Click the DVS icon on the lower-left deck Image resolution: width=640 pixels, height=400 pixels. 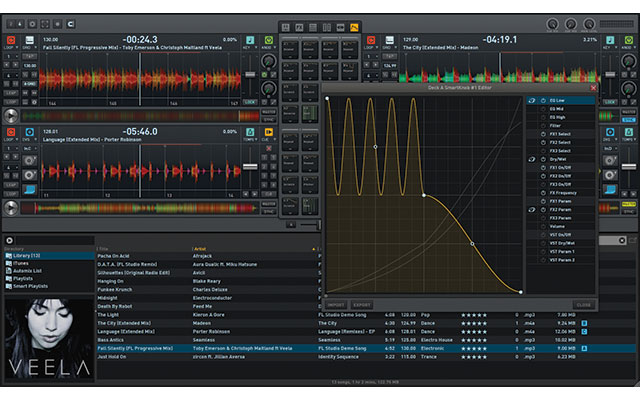click(x=28, y=132)
